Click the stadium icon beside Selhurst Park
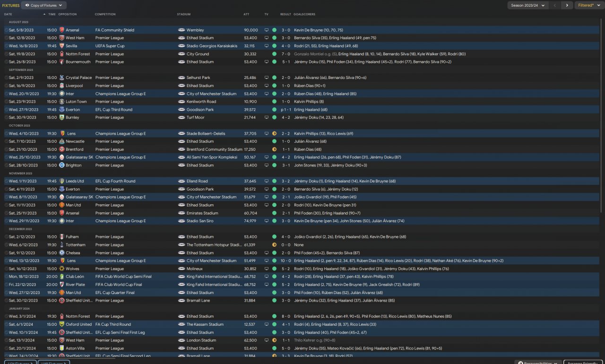The height and width of the screenshot is (364, 605). (x=181, y=78)
